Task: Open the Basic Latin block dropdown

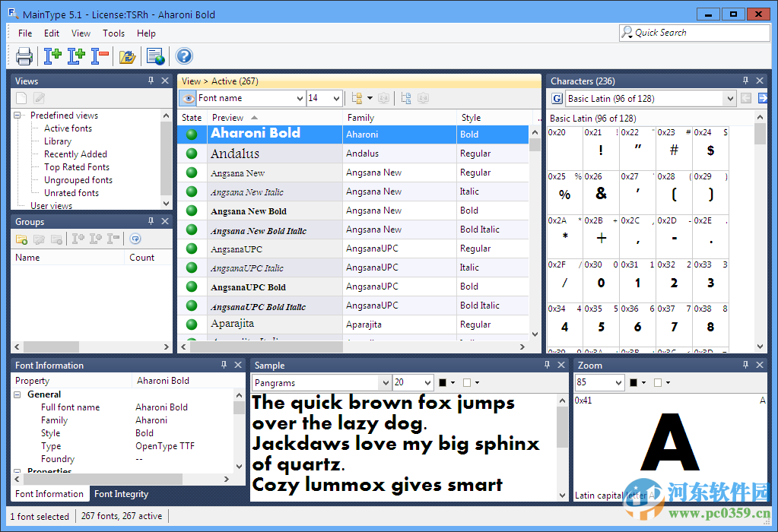Action: click(730, 99)
